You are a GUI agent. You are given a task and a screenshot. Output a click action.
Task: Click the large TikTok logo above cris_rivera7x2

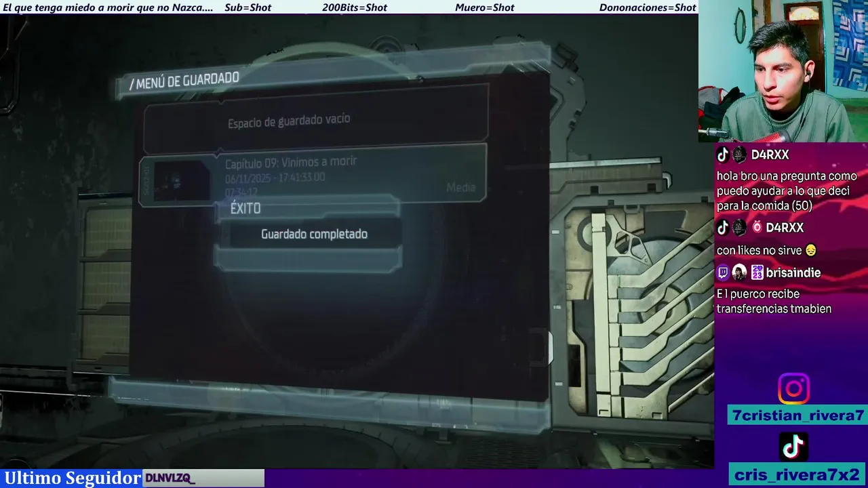point(793,446)
